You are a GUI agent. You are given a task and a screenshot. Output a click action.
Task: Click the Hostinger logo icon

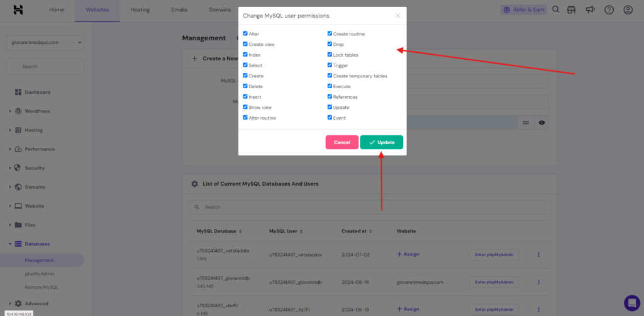point(18,10)
